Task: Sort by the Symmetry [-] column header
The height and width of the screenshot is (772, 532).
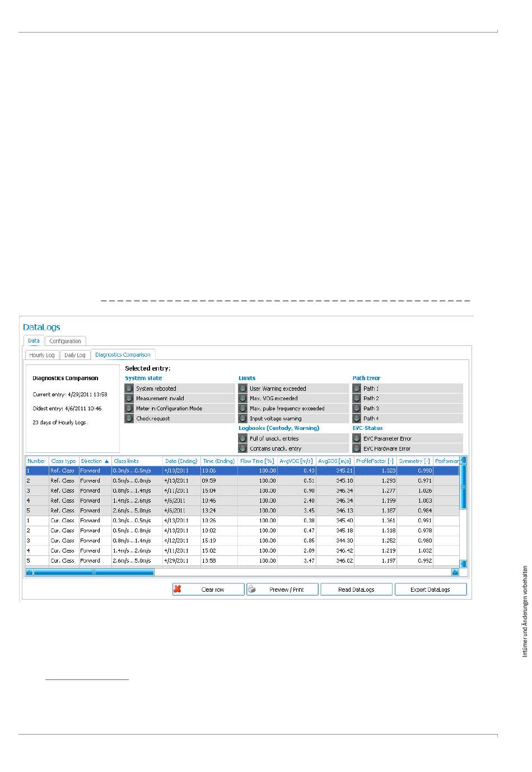Action: 415,461
